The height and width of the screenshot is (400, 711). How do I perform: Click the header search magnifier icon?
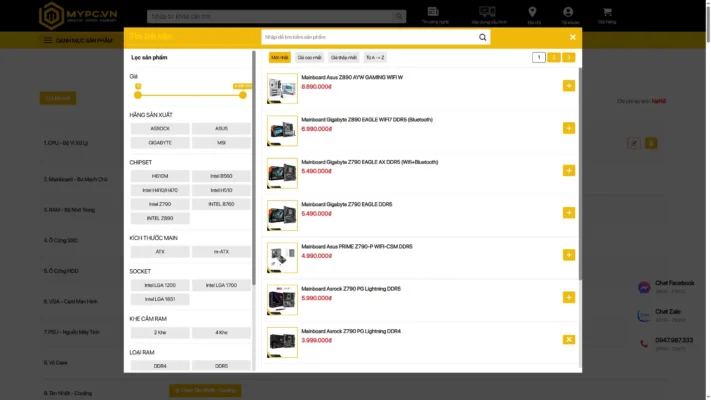click(399, 16)
